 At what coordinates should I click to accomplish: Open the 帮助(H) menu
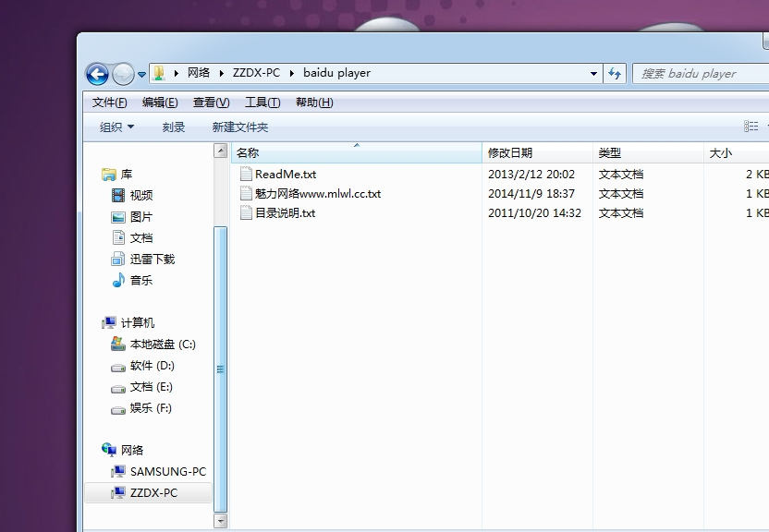[x=314, y=103]
